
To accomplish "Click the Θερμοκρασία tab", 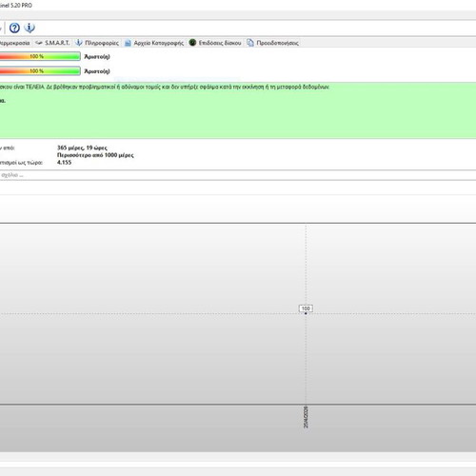I will pyautogui.click(x=14, y=43).
